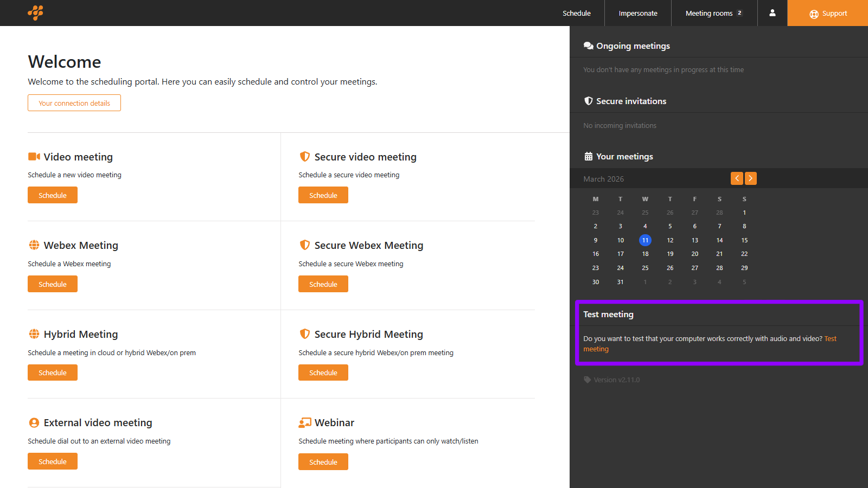Schedule a Secure Hybrid Meeting
The height and width of the screenshot is (488, 868).
pyautogui.click(x=323, y=373)
